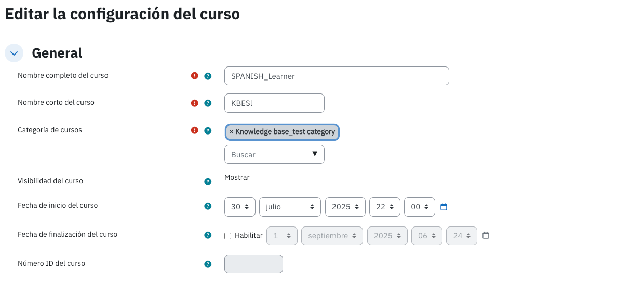Open calendar picker for course start date
644x281 pixels.
pos(444,207)
